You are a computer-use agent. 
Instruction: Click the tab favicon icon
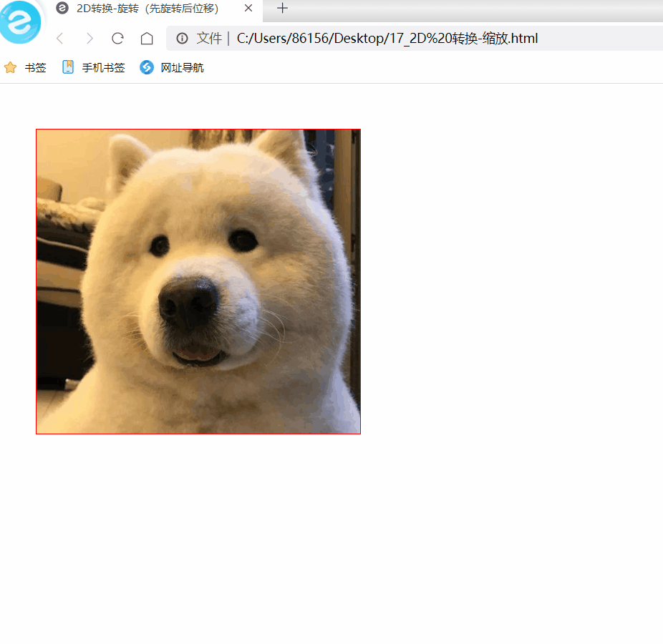(62, 8)
